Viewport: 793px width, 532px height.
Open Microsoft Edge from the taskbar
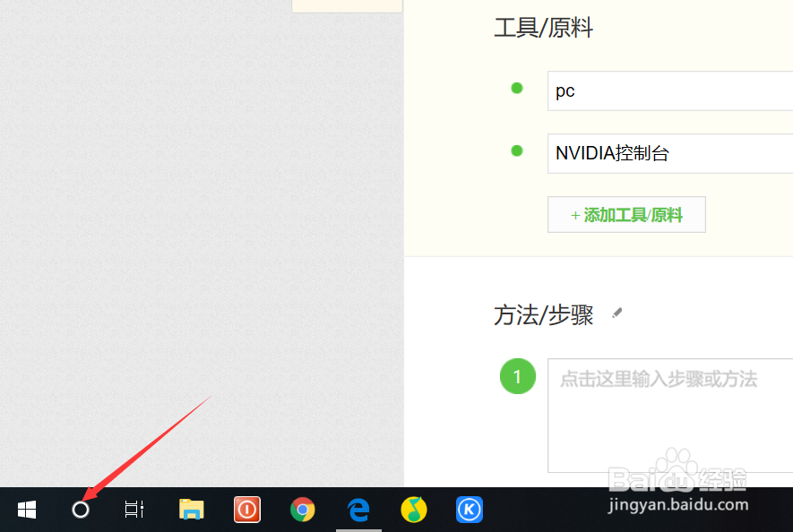[x=358, y=509]
